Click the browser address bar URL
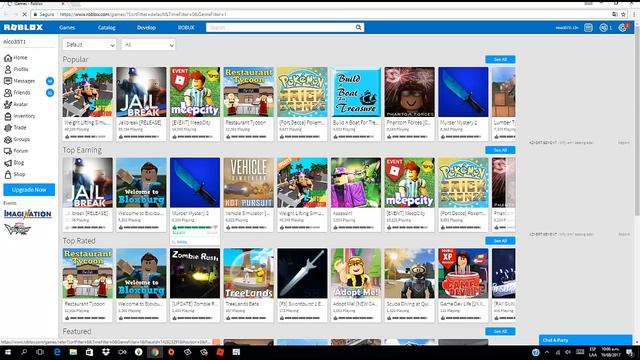 [x=143, y=14]
